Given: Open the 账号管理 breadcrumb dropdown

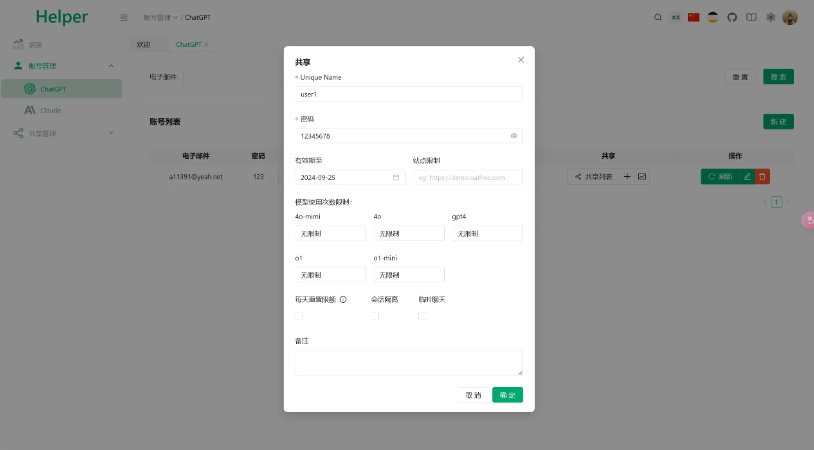Looking at the screenshot, I should coord(160,18).
